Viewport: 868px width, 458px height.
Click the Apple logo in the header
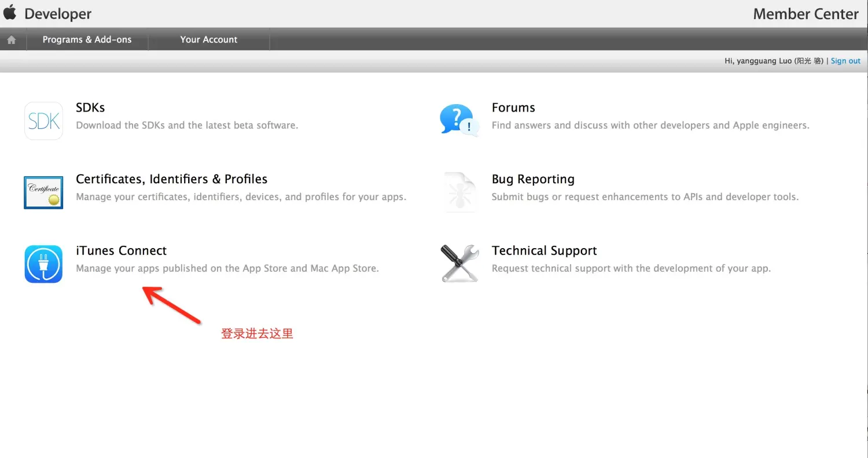coord(10,12)
